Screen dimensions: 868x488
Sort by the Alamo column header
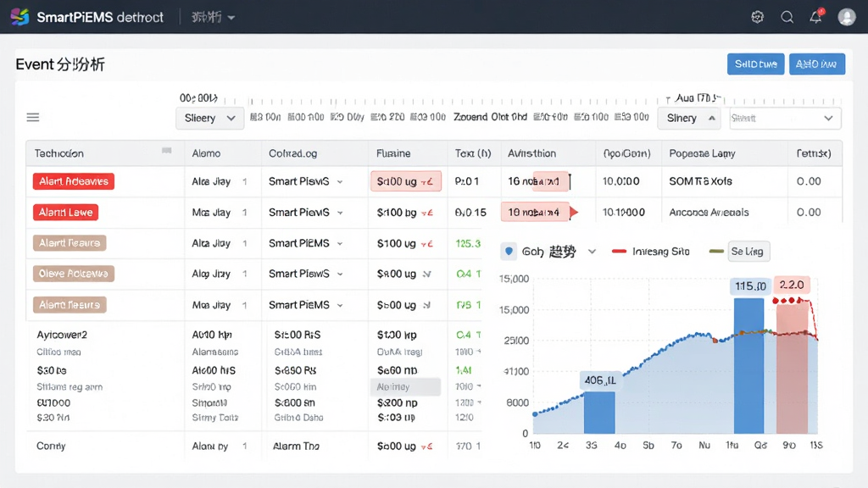point(206,153)
